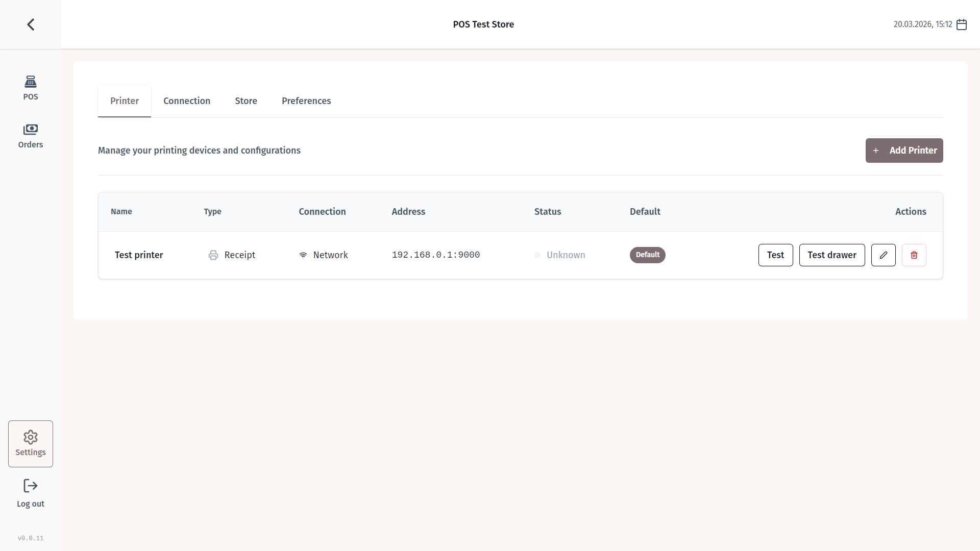
Task: Log out of the application
Action: tap(31, 493)
